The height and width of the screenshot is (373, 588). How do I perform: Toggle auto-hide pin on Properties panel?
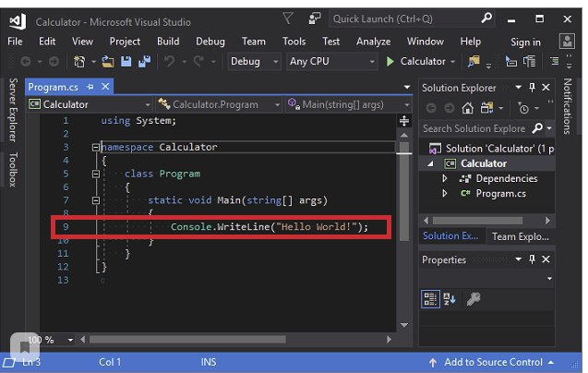(x=532, y=259)
